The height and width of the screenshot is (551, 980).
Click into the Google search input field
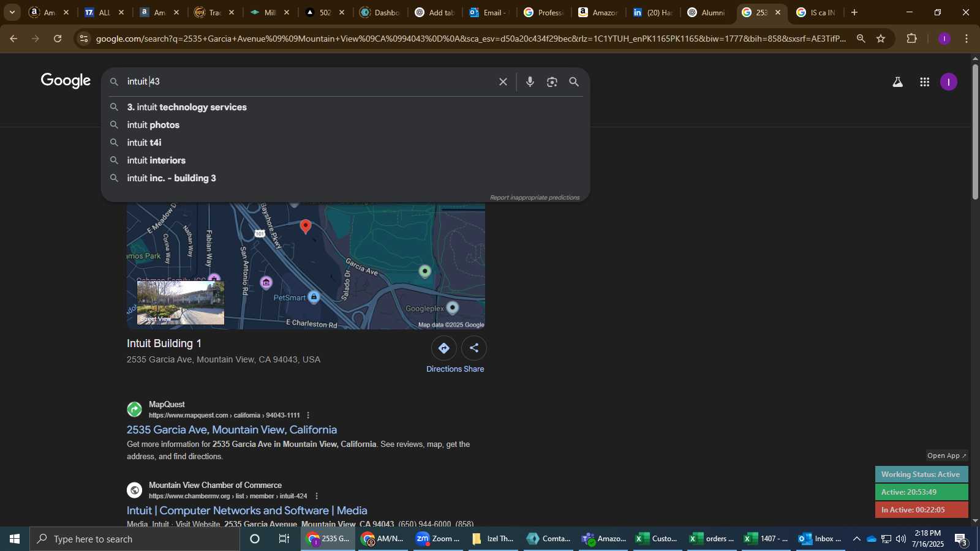click(x=309, y=81)
